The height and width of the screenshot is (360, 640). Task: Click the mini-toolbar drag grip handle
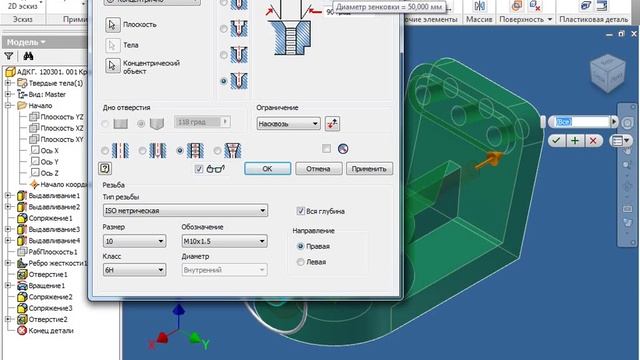click(x=543, y=122)
